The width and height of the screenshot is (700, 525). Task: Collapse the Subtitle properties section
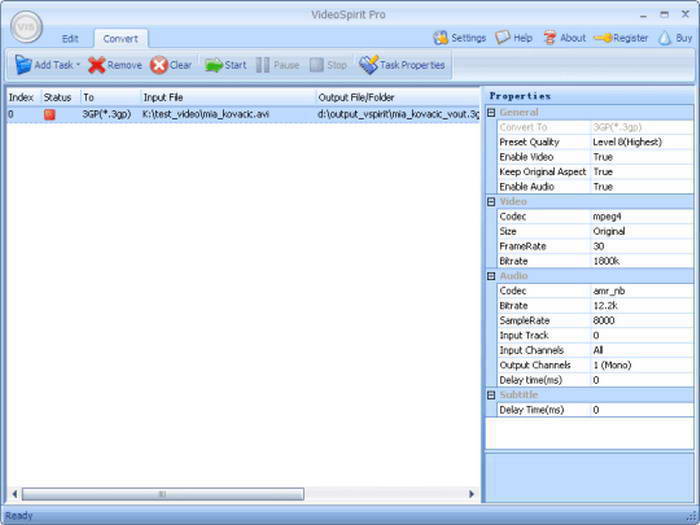(x=491, y=395)
